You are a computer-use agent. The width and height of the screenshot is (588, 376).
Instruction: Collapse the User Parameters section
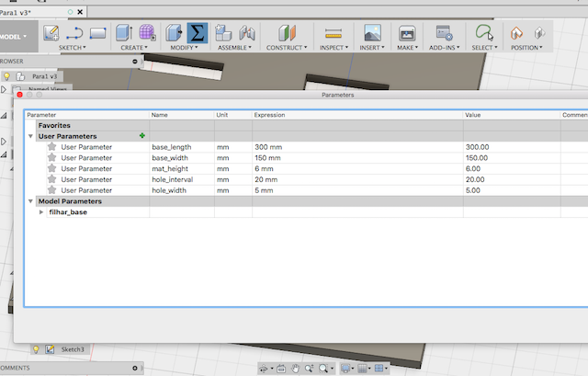[x=30, y=136]
